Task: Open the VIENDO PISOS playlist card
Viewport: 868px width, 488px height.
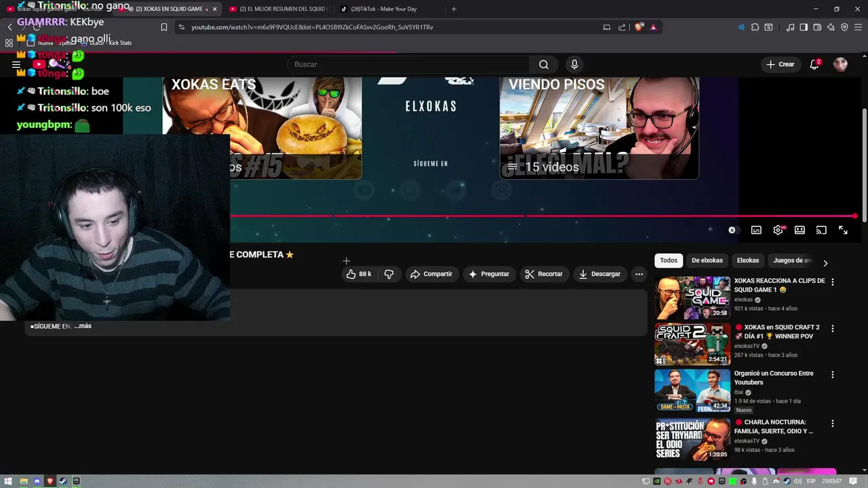Action: tap(599, 128)
